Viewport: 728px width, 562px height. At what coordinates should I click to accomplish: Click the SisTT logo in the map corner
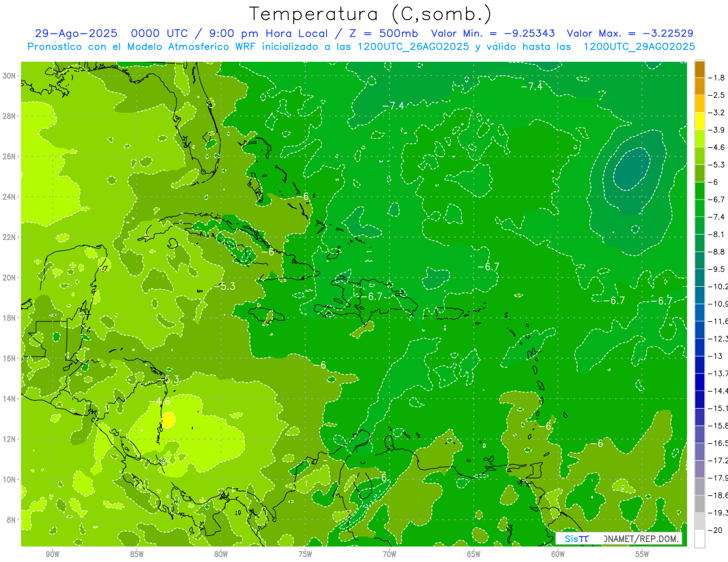[576, 538]
